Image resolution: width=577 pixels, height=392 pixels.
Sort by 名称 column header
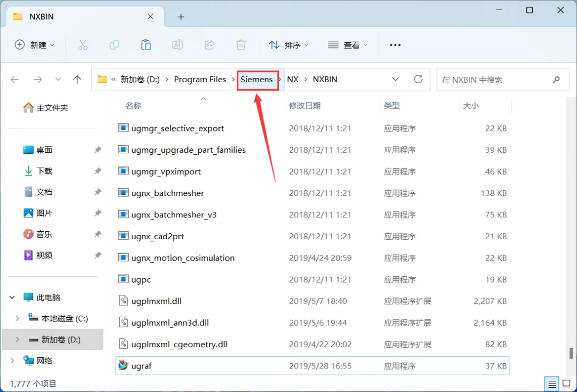tap(133, 106)
